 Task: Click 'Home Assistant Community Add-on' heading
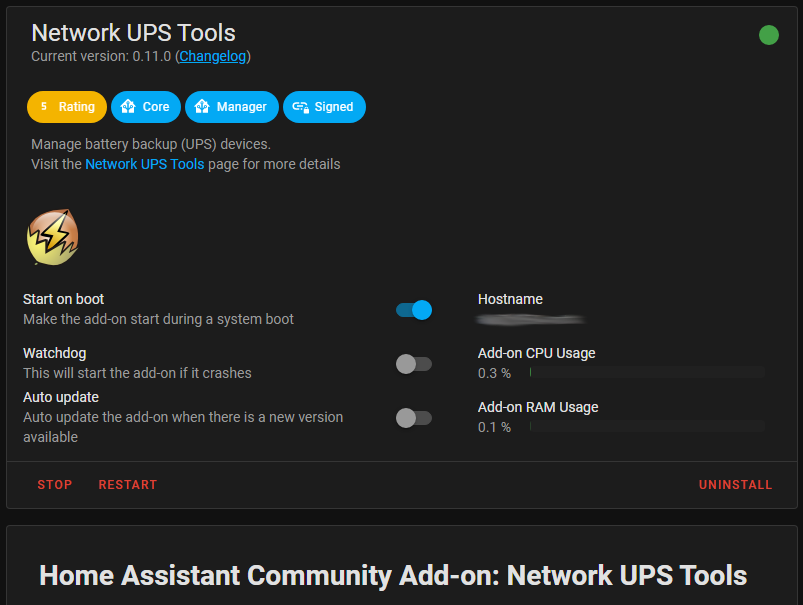tap(393, 575)
